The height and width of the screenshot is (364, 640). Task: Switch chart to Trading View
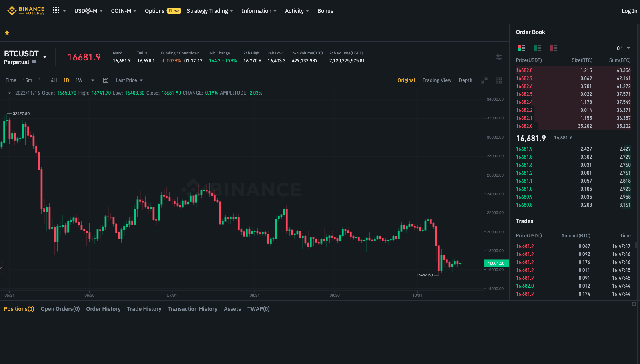(x=437, y=80)
